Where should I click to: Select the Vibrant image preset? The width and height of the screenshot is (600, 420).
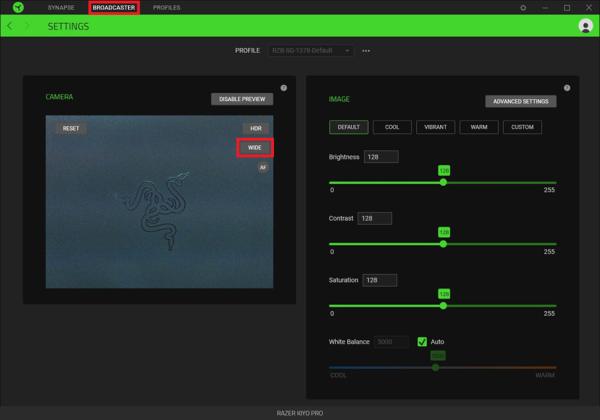[x=435, y=127]
